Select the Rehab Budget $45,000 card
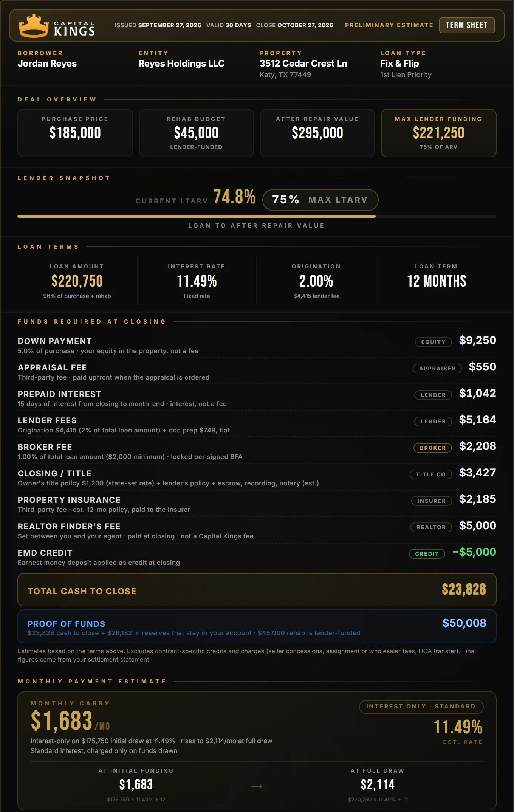This screenshot has width=514, height=812. click(x=196, y=133)
